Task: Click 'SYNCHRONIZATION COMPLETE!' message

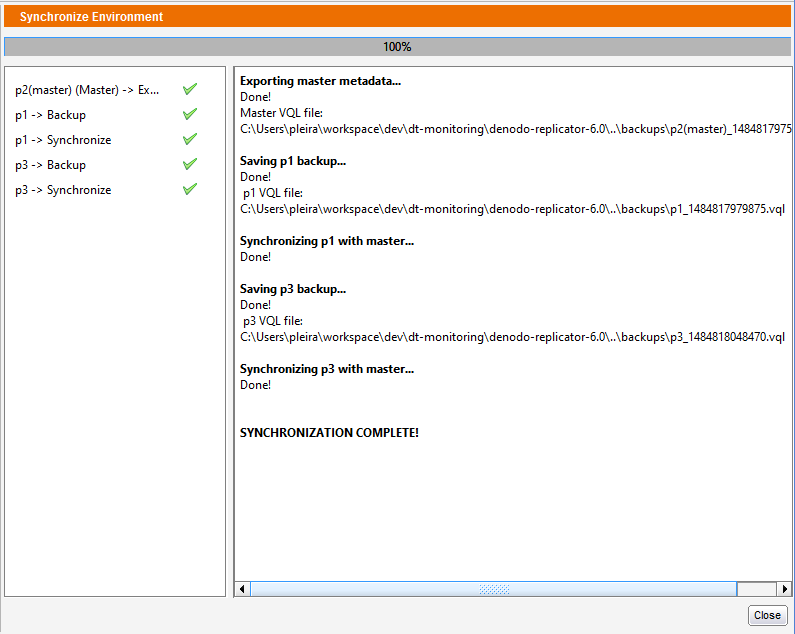Action: click(330, 433)
